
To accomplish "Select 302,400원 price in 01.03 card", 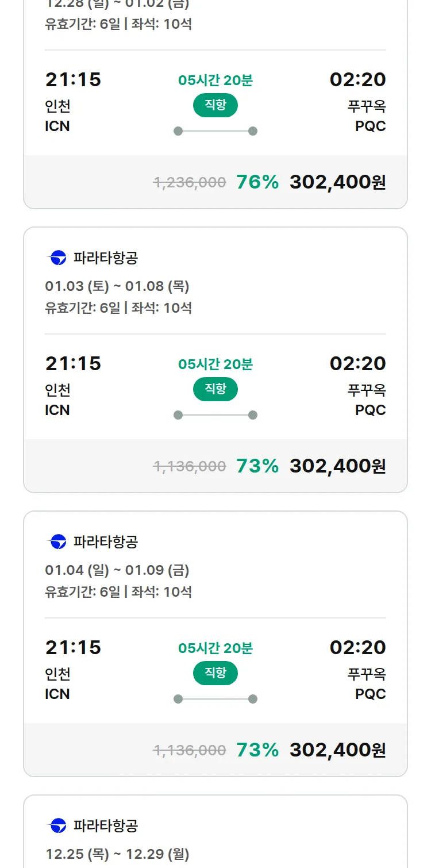I will pyautogui.click(x=337, y=466).
